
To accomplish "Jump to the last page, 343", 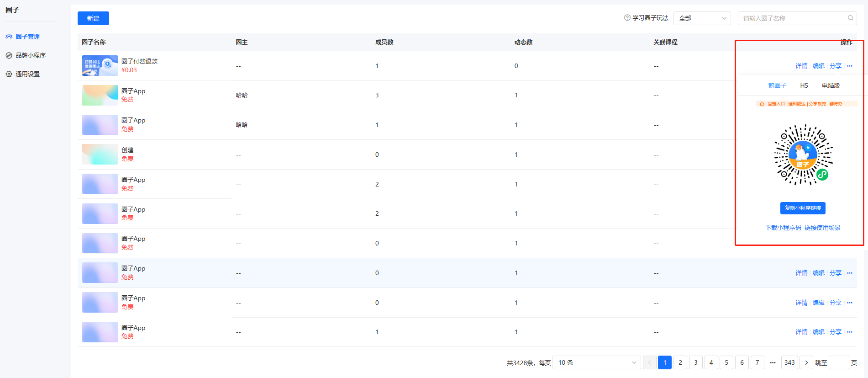I will [789, 362].
